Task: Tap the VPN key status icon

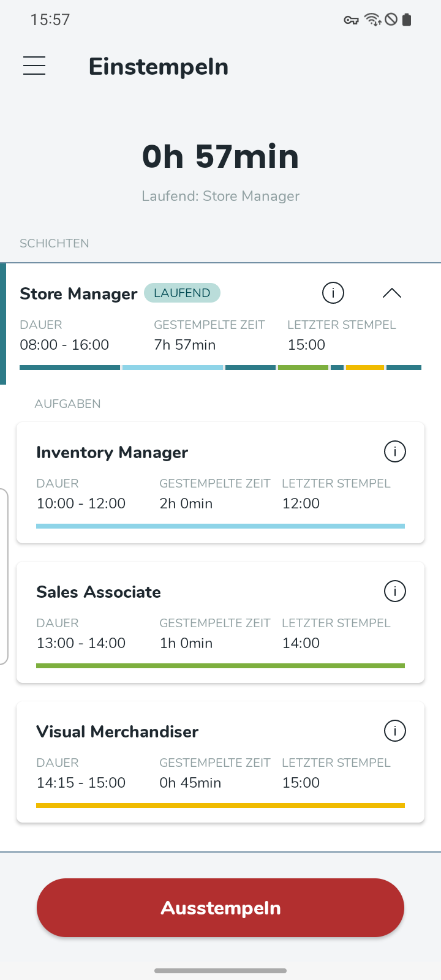Action: (x=351, y=20)
